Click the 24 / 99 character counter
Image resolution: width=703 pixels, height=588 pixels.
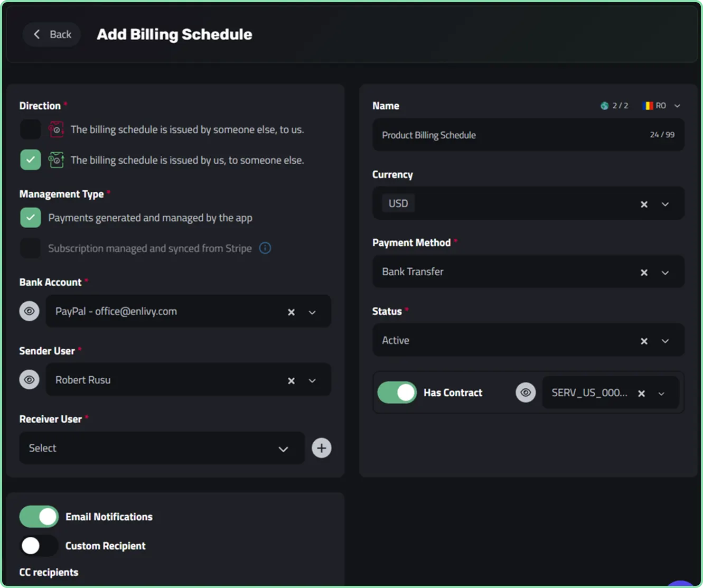[662, 135]
